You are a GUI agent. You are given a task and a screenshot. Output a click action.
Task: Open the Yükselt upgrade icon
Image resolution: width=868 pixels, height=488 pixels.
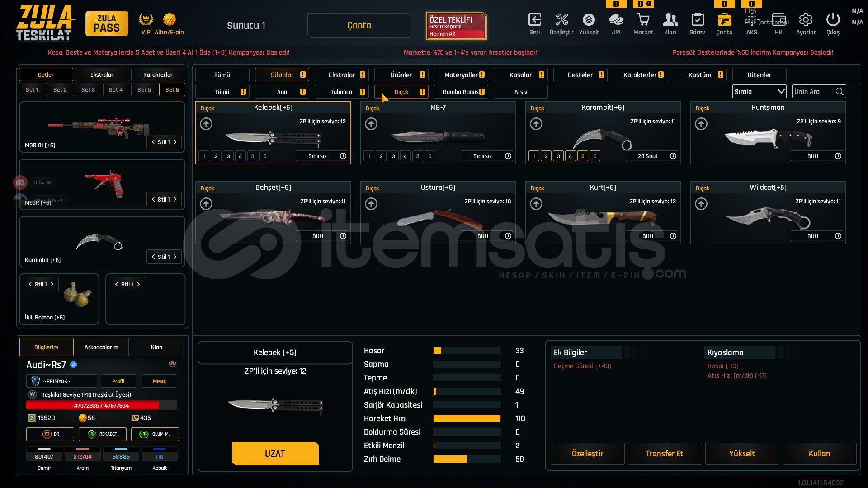tap(589, 20)
